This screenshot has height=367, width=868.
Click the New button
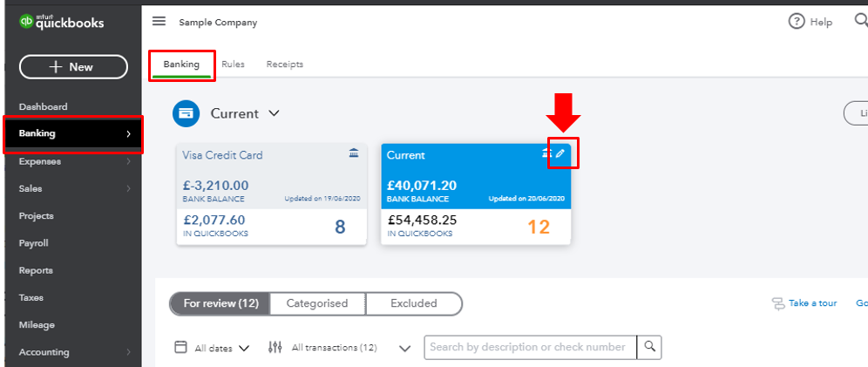tap(73, 67)
